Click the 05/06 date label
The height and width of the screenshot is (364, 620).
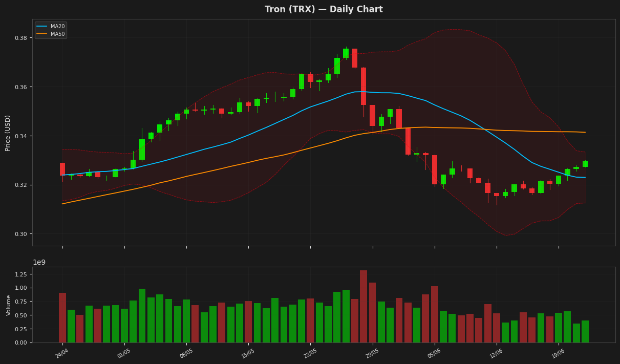tap(434, 353)
